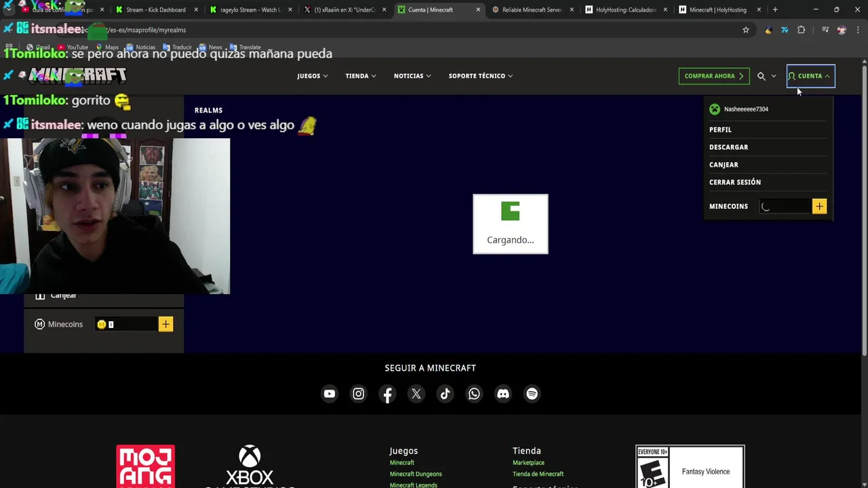Open the Spotify social icon
The image size is (868, 488).
tap(532, 394)
